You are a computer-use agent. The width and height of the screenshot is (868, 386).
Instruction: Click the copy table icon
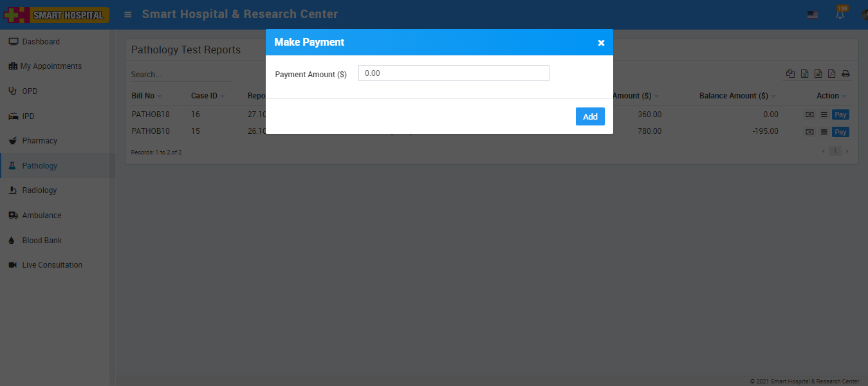(790, 74)
